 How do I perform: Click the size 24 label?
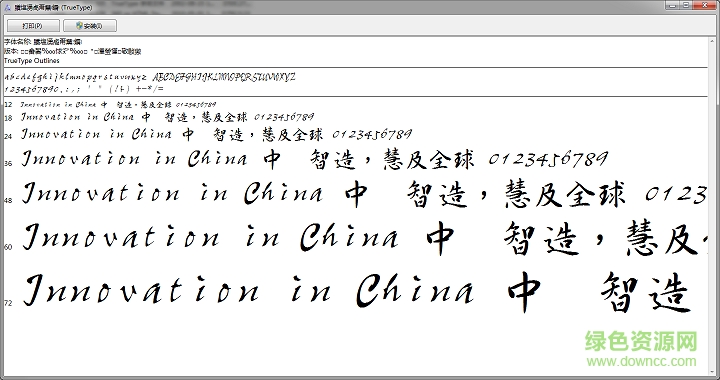pos(8,136)
